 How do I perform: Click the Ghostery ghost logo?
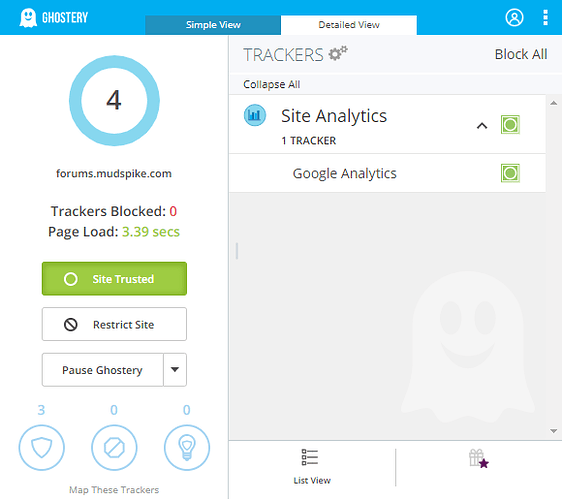coord(28,18)
